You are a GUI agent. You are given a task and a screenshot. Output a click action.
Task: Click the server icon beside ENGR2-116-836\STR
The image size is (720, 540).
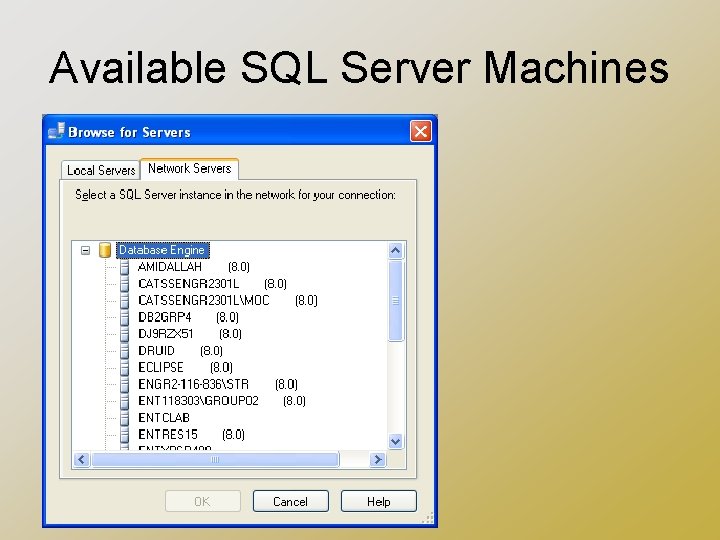point(124,384)
